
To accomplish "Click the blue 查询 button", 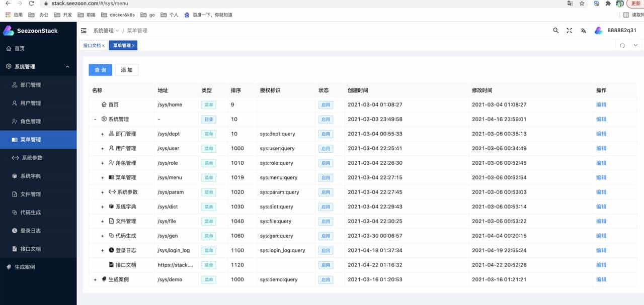I will (x=100, y=70).
